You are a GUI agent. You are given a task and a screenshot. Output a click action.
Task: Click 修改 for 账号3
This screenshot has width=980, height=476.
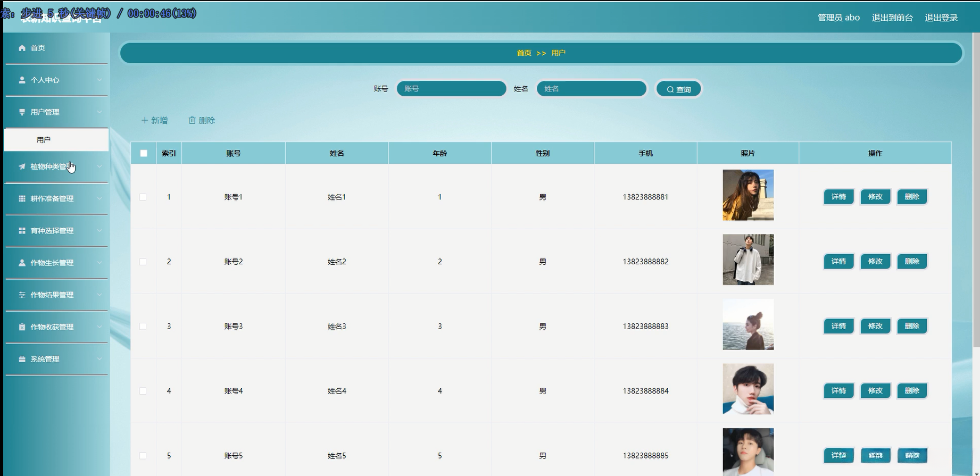tap(875, 326)
